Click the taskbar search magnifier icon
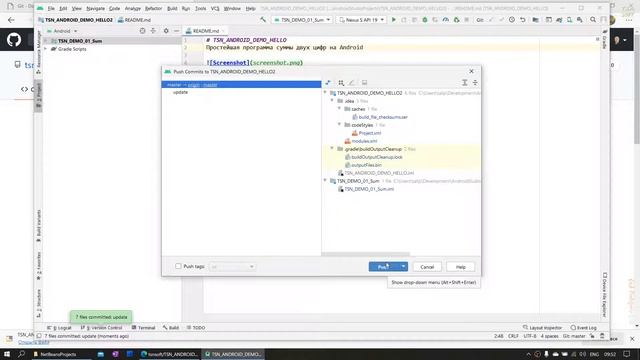The image size is (640, 360). click(21, 354)
